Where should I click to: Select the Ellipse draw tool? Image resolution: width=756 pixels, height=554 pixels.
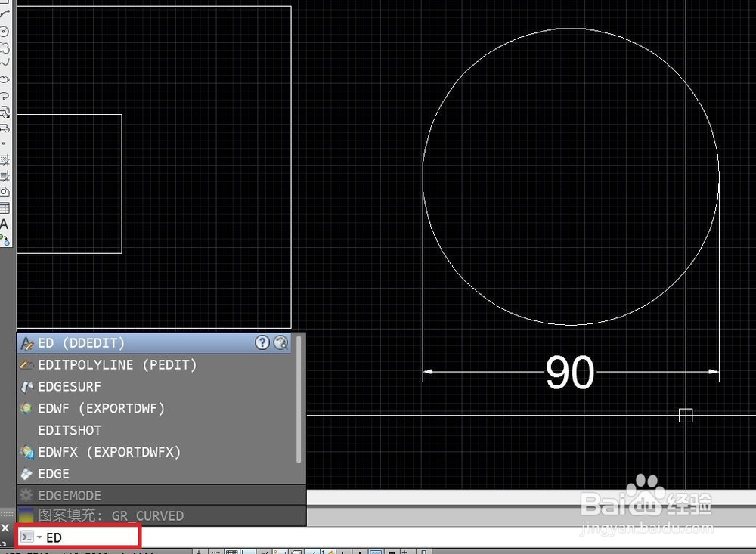(x=5, y=79)
